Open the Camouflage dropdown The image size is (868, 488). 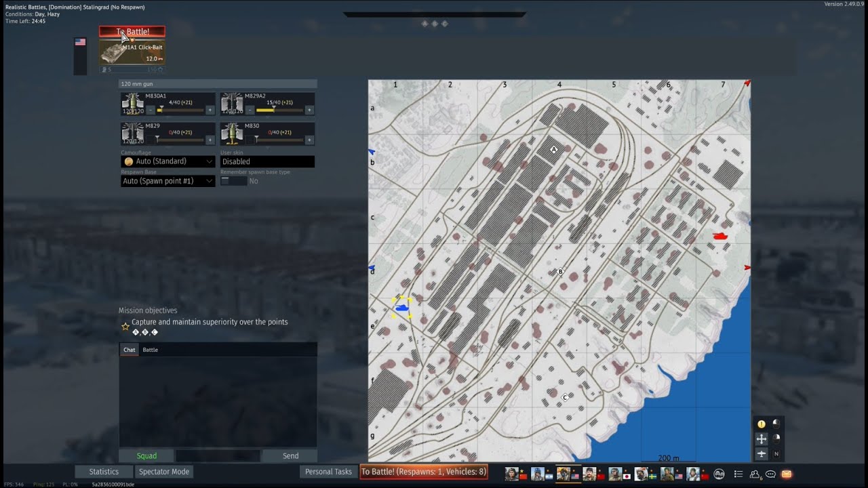168,161
